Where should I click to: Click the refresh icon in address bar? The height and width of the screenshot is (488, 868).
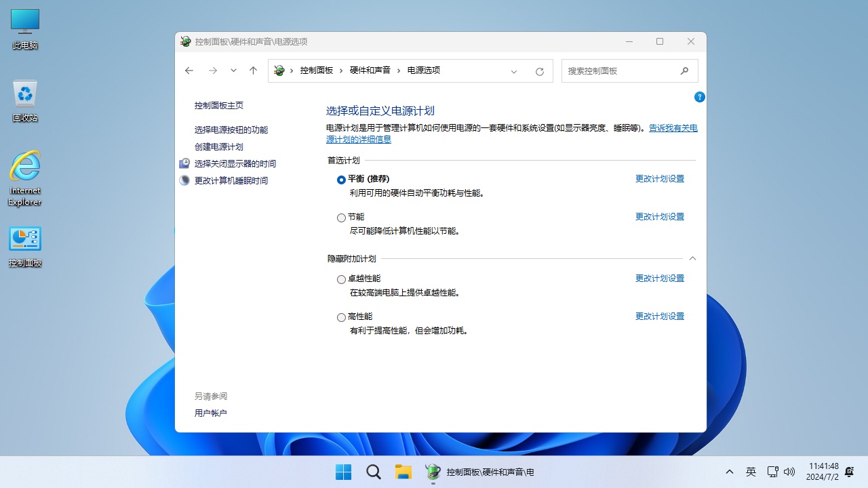coord(539,70)
